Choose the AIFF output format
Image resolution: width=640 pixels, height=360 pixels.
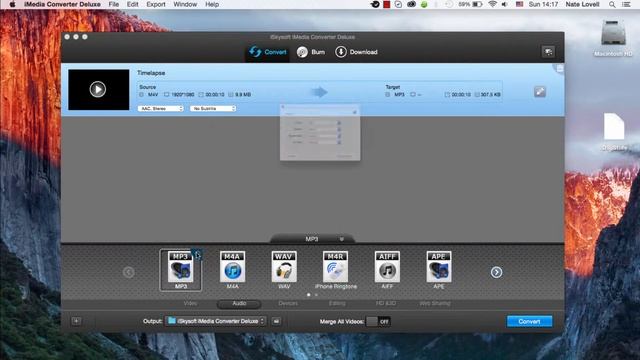tap(387, 267)
